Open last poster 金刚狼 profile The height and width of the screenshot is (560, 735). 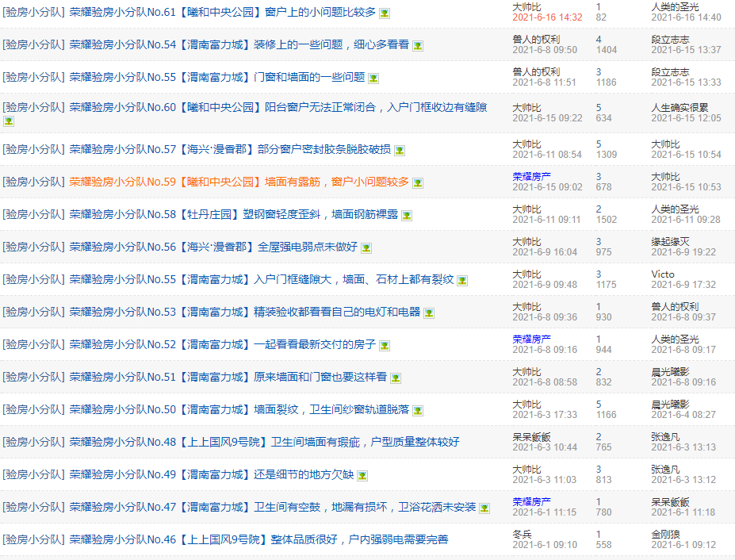(x=664, y=534)
